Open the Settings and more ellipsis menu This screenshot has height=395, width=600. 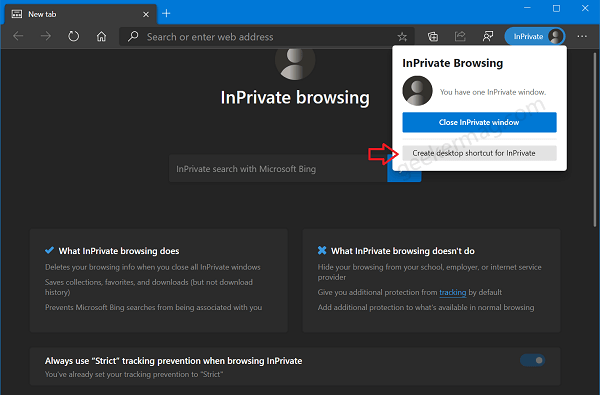pyautogui.click(x=582, y=36)
